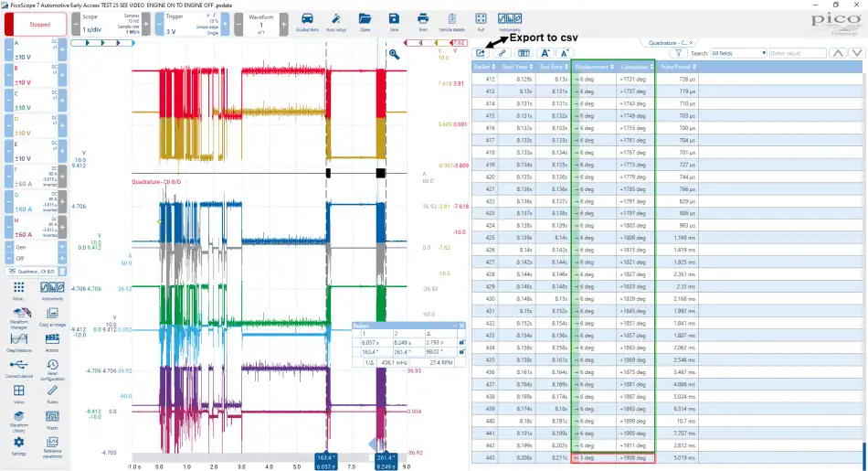Select the Quadrature - C... tab
The image size is (868, 471).
[666, 43]
